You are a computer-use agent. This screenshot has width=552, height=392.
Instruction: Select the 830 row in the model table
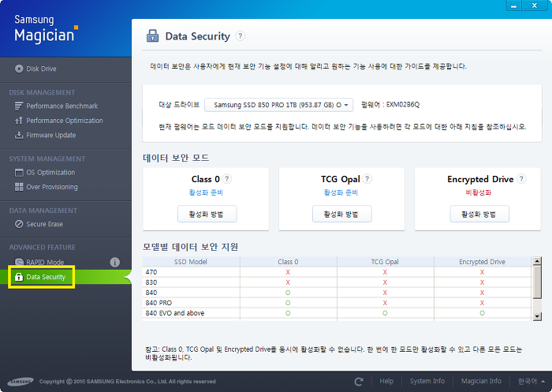(x=337, y=282)
